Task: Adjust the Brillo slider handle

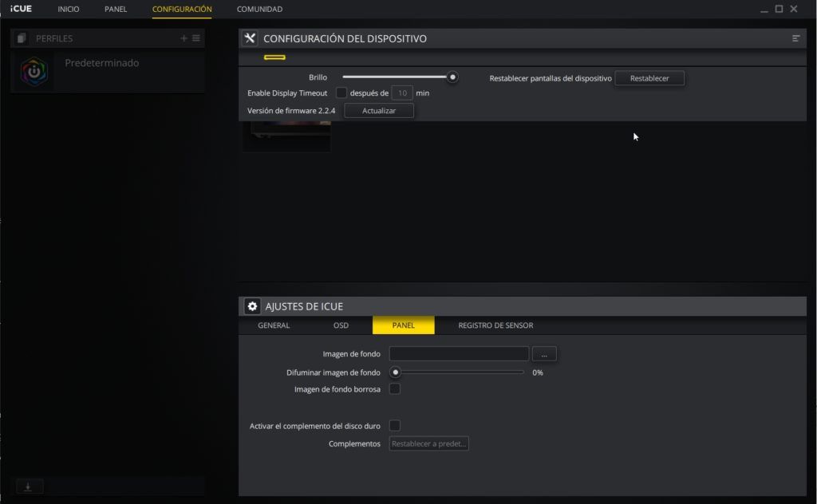Action: (x=453, y=77)
